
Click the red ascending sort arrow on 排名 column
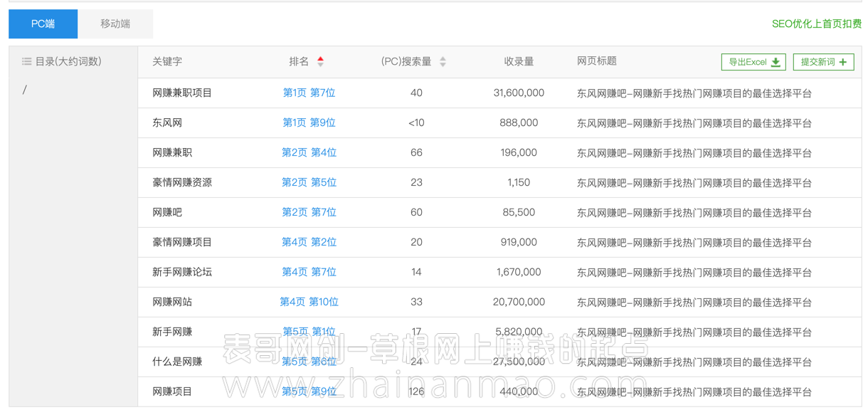tap(320, 58)
